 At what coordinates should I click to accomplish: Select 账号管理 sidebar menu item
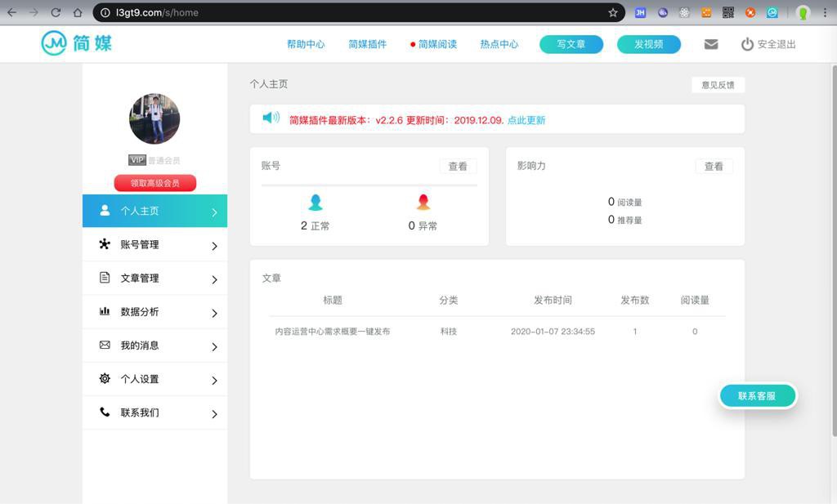(154, 244)
